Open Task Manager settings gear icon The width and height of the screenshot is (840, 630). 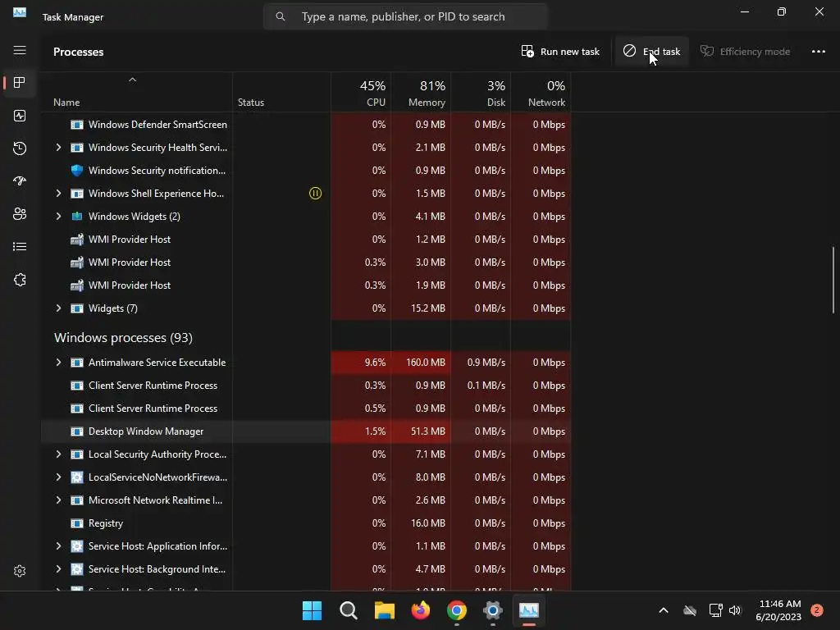pyautogui.click(x=20, y=571)
